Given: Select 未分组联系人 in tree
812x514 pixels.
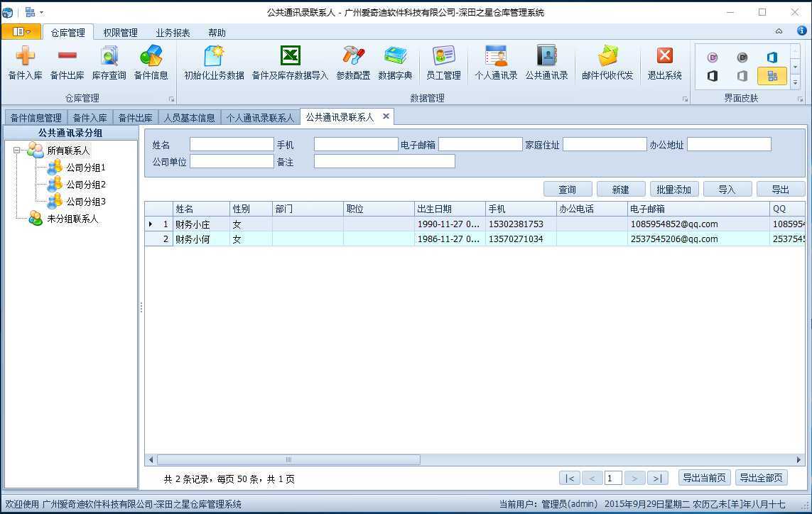Looking at the screenshot, I should [x=72, y=219].
